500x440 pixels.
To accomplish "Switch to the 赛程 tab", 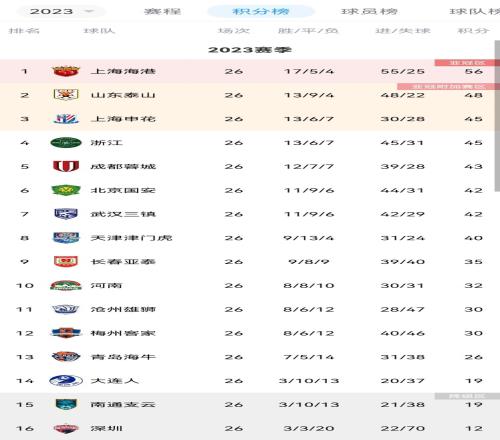I will [162, 11].
